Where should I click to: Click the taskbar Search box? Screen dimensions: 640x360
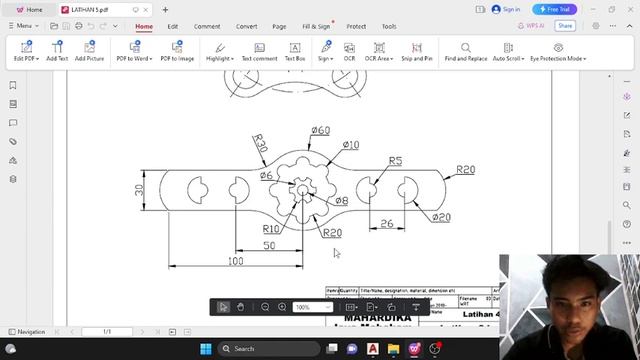point(269,349)
